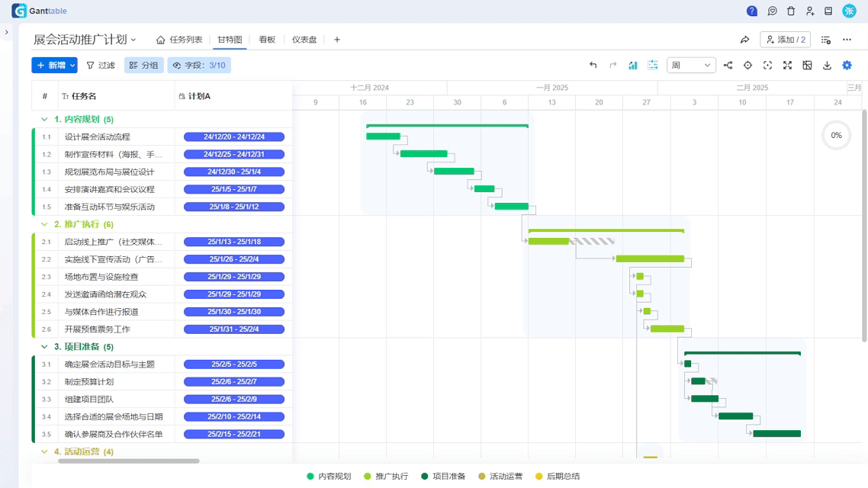The width and height of the screenshot is (868, 488).
Task: Collapse the 1. 内容规划 group
Action: click(x=43, y=120)
